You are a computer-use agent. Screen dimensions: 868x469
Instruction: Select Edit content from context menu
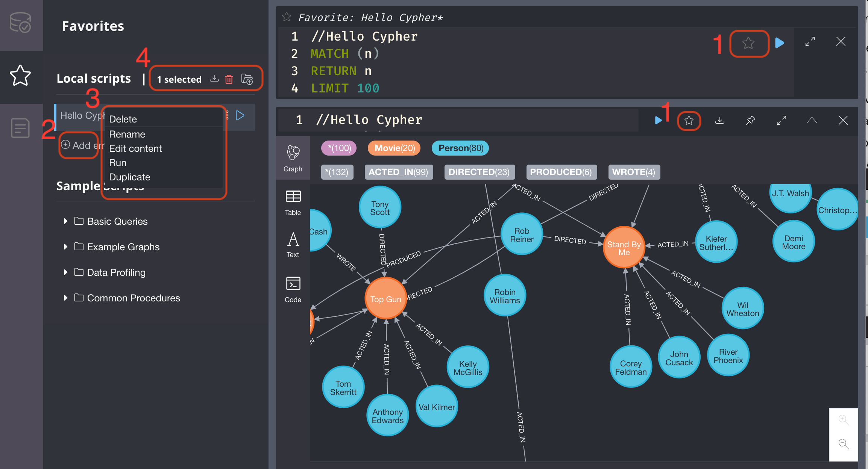tap(135, 148)
